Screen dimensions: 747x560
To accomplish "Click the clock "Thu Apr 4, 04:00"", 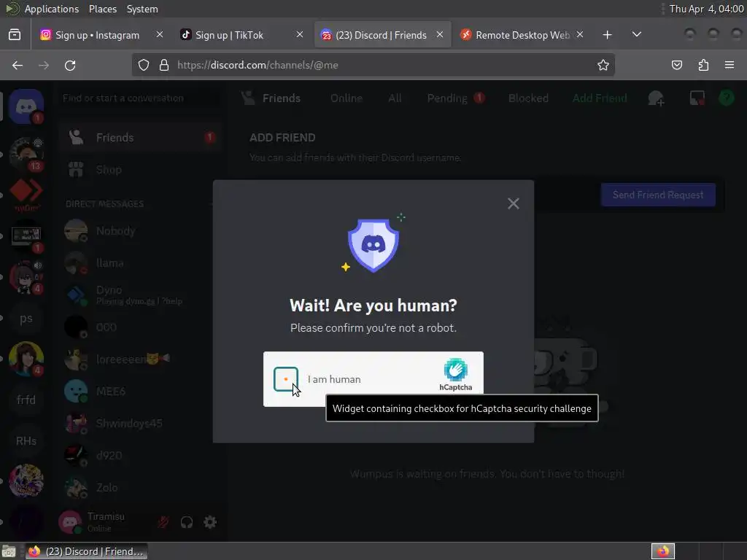I will tap(706, 9).
